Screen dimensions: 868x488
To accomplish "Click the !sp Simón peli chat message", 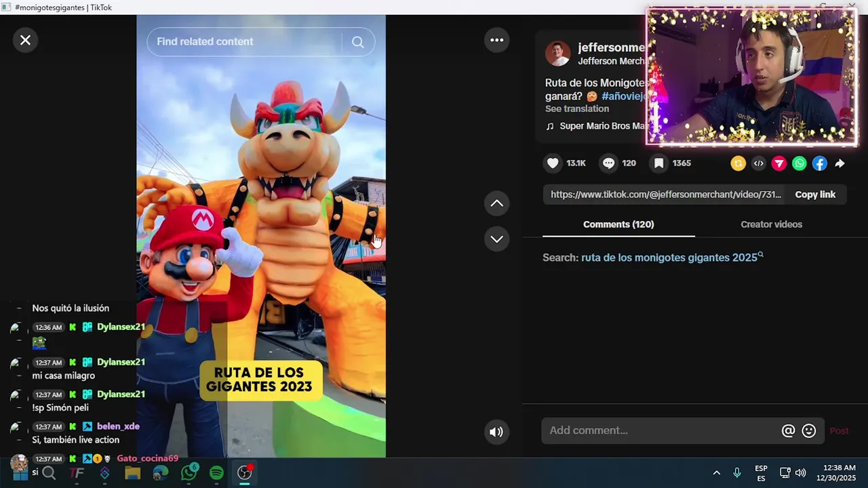I will pyautogui.click(x=60, y=408).
